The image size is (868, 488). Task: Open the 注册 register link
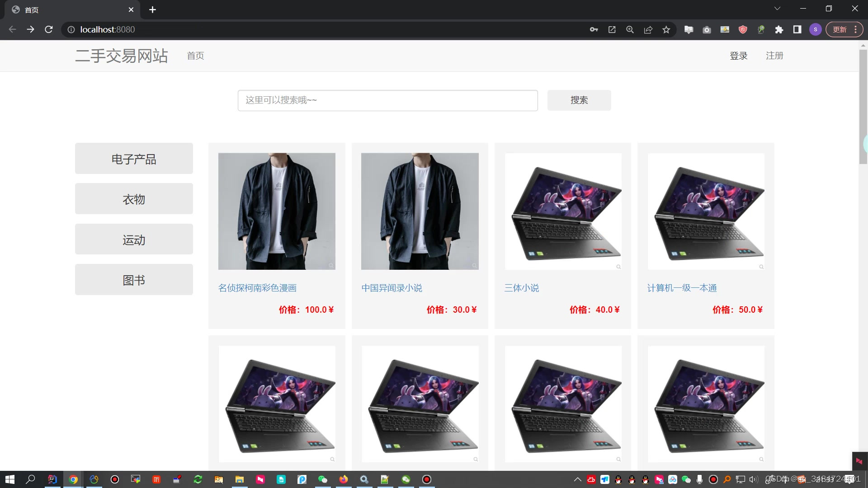coord(774,56)
